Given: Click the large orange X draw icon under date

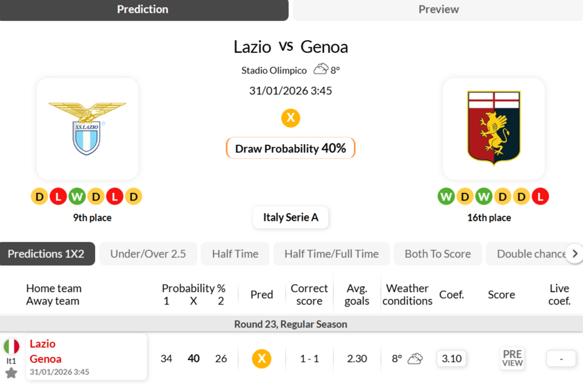Looking at the screenshot, I should tap(291, 118).
